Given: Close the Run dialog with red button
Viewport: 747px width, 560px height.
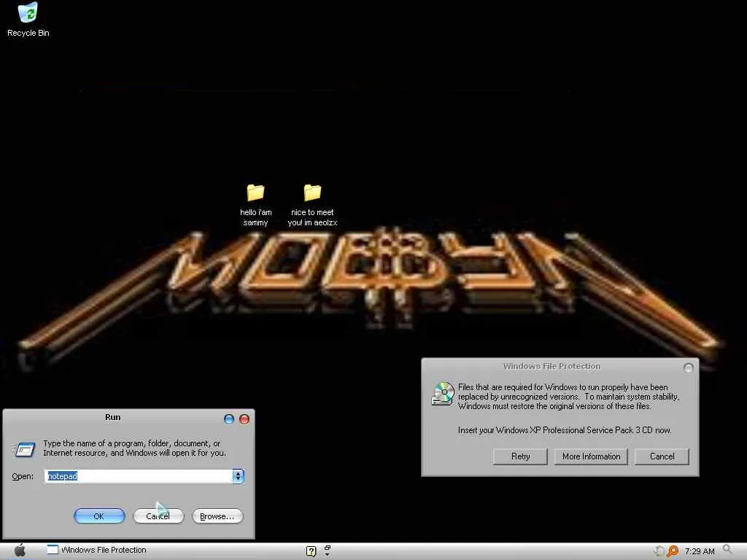Looking at the screenshot, I should (244, 419).
